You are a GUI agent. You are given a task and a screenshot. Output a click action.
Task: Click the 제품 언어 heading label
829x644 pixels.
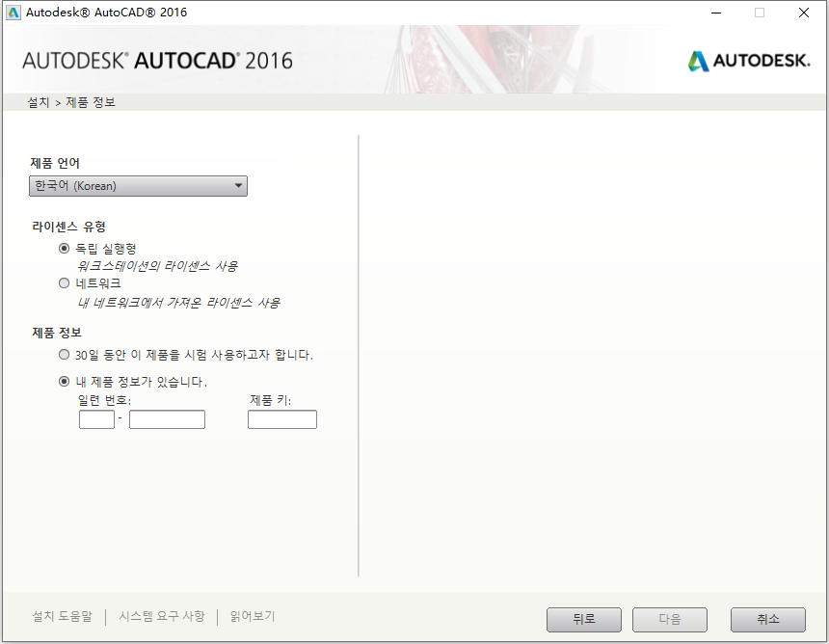pyautogui.click(x=55, y=163)
